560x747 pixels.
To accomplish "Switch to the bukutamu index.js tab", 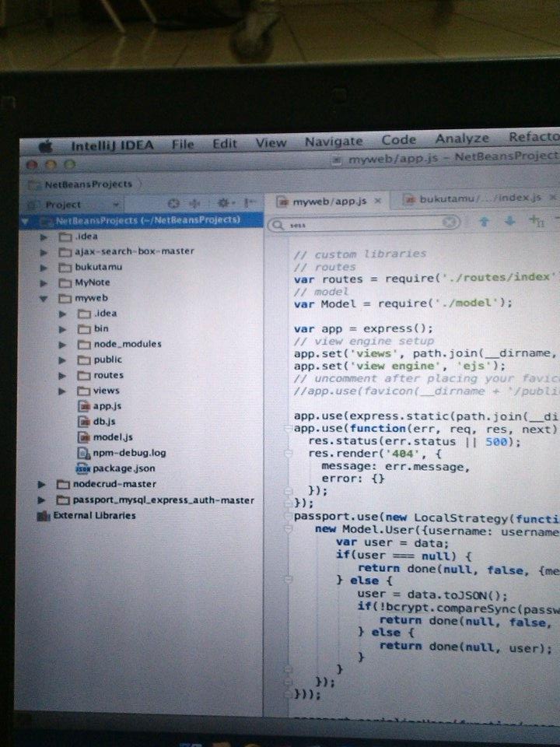I will point(480,198).
